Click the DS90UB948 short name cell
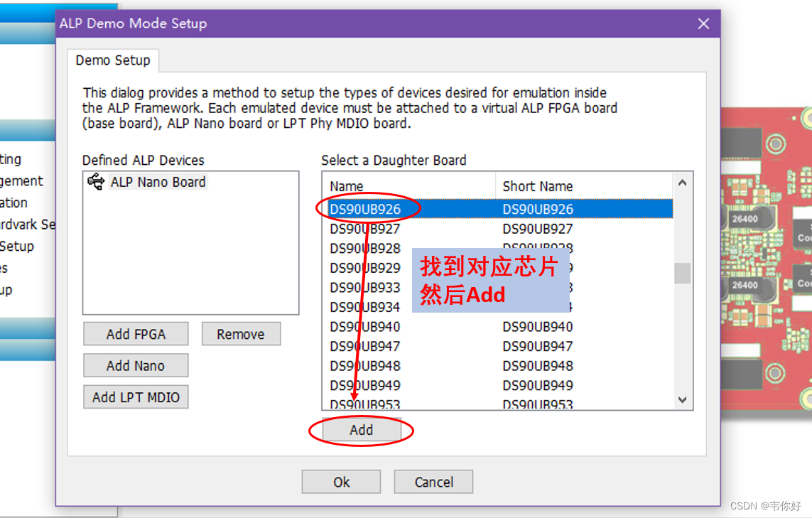Image resolution: width=812 pixels, height=518 pixels. 538,366
